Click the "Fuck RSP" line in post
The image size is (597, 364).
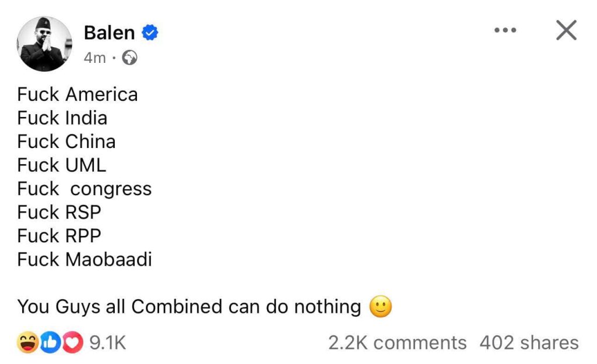[59, 213]
